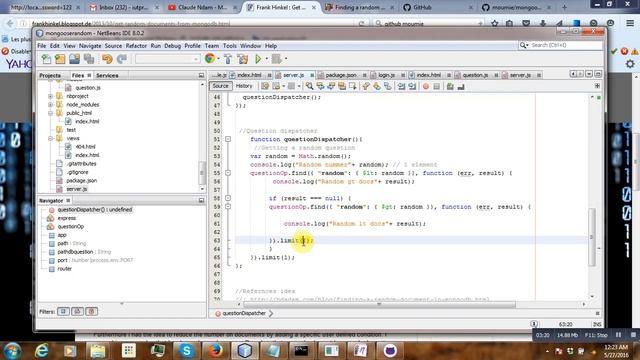This screenshot has width=640, height=360.
Task: Click the Undo arrow icon
Action: click(107, 59)
